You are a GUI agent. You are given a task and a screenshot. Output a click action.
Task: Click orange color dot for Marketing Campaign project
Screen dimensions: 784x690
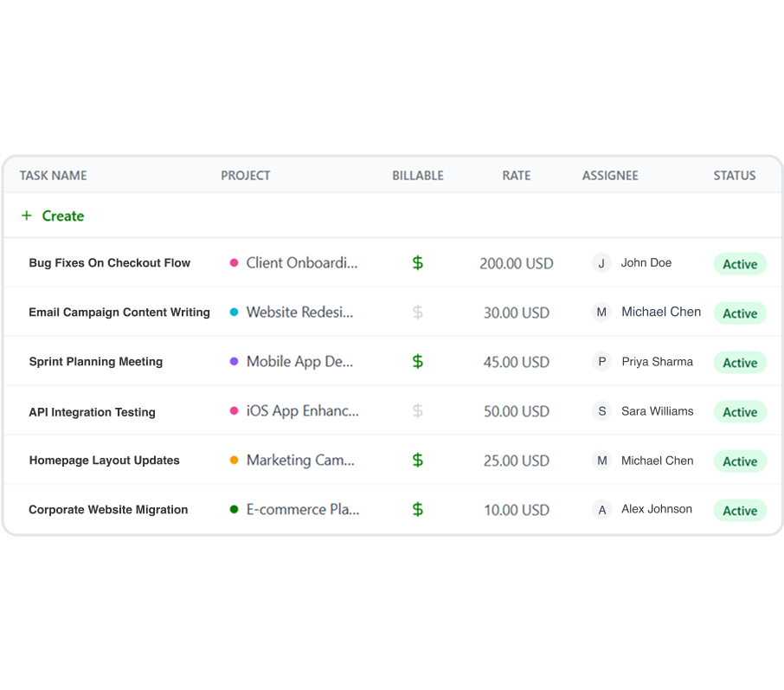pos(234,461)
